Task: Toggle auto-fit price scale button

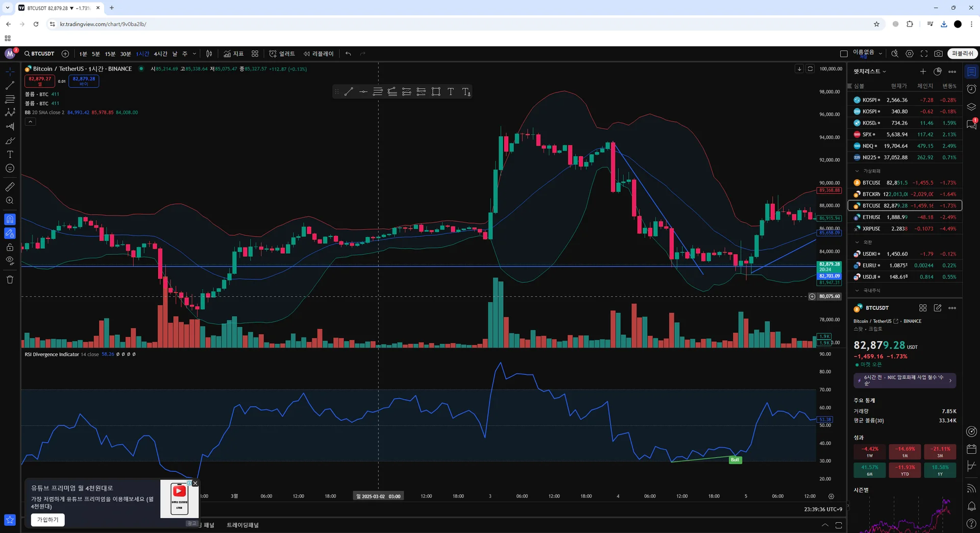Action: pos(810,68)
